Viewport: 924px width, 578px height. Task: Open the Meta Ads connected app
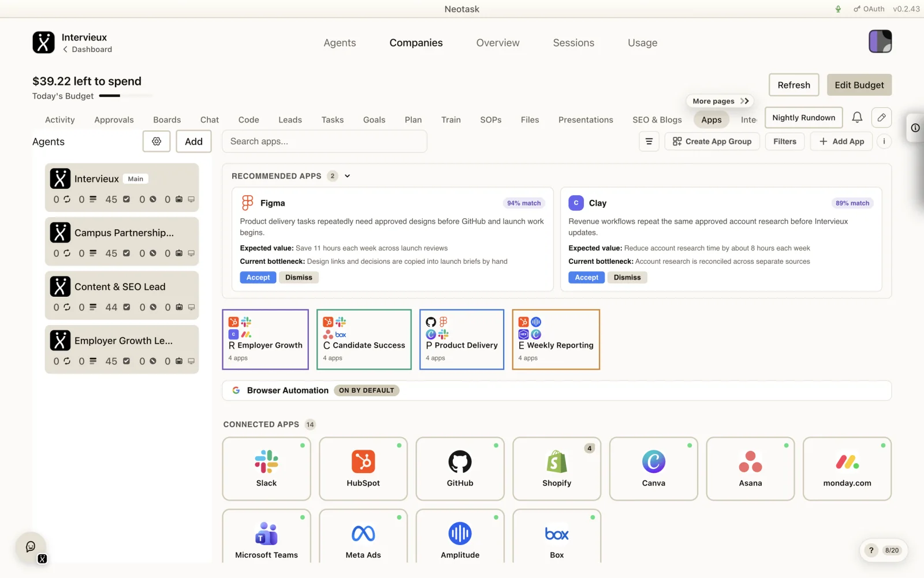(363, 537)
